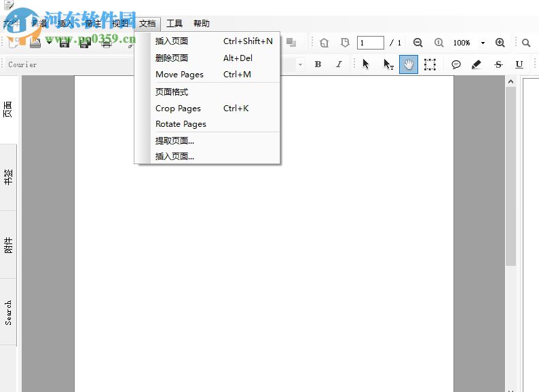Screen dimensions: 539x392
Task: Toggle italic text formatting
Action: [x=339, y=64]
